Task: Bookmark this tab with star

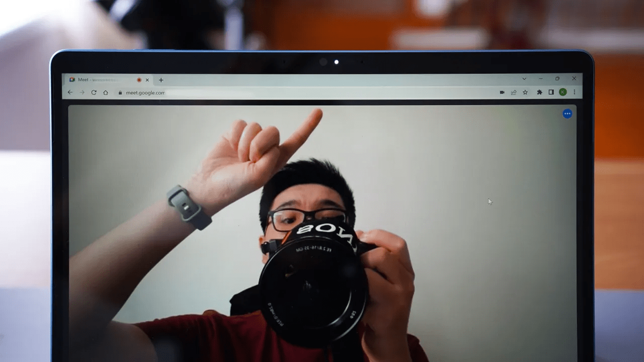Action: click(x=525, y=93)
